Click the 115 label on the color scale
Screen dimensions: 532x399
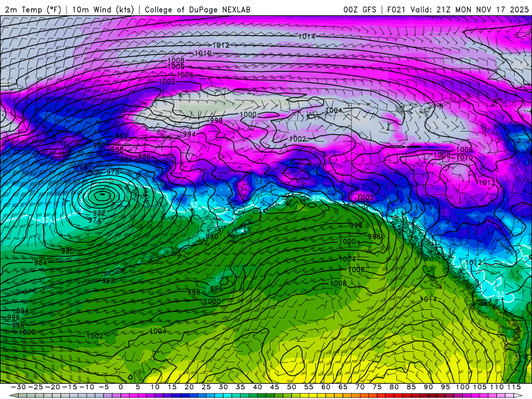513,387
